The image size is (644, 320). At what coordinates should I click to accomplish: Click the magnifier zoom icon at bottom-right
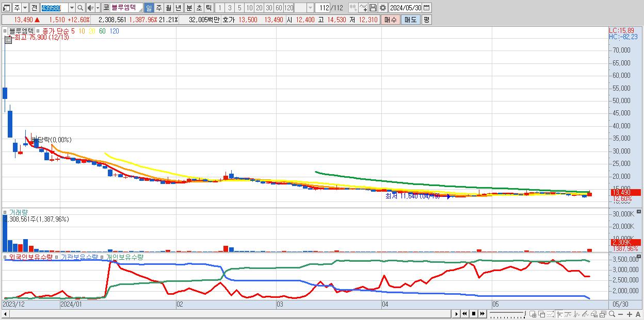point(612,314)
